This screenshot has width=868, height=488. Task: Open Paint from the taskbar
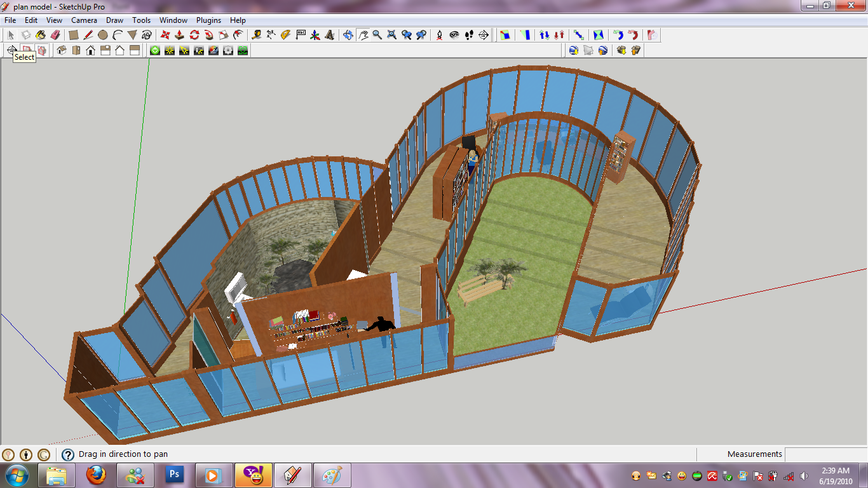tap(332, 475)
